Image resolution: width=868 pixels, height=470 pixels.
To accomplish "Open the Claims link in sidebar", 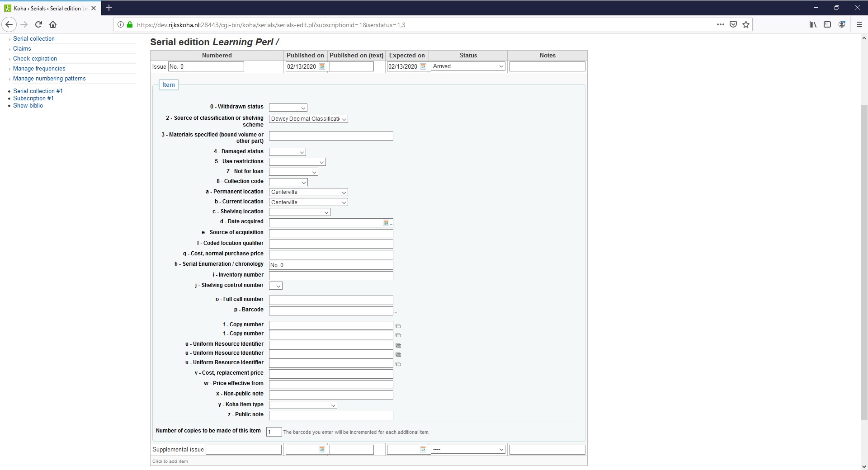I will [x=22, y=48].
